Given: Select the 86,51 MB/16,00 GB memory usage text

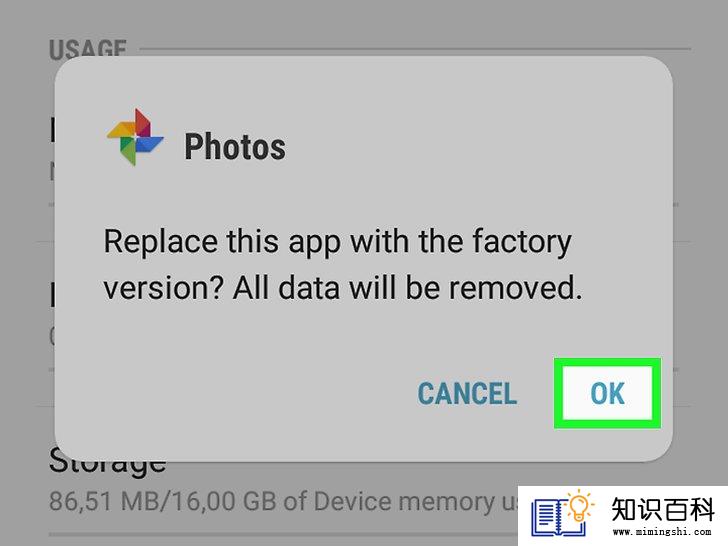Looking at the screenshot, I should tap(283, 501).
